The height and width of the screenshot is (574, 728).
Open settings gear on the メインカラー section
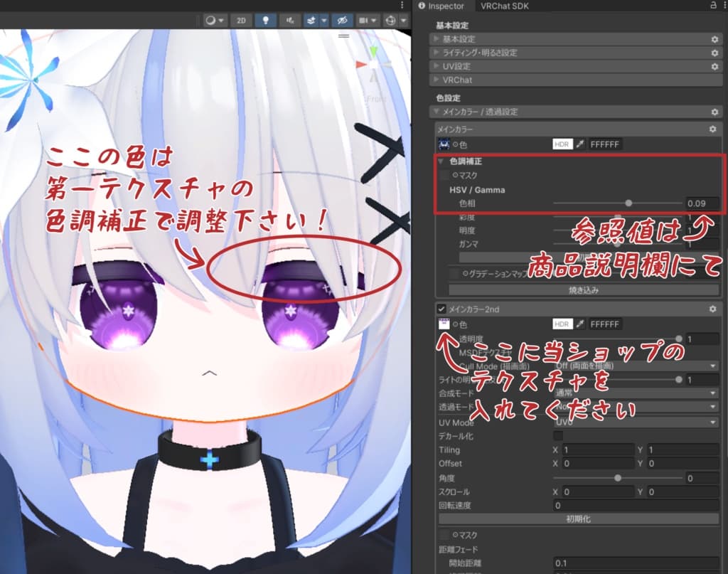pos(712,129)
